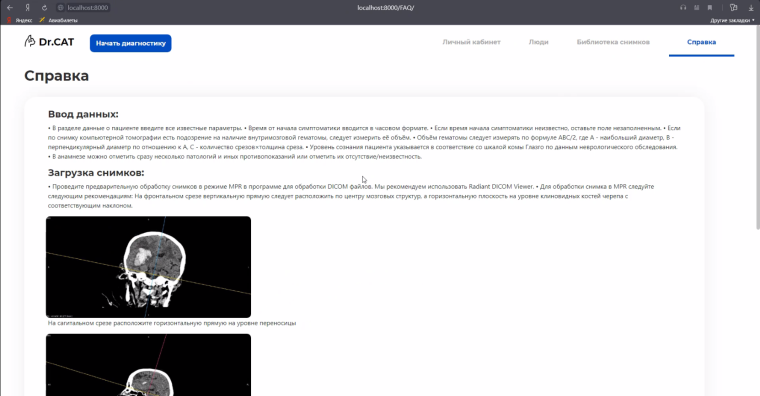Click the bookmark icon in browser toolbar
The width and height of the screenshot is (760, 396).
pos(710,8)
